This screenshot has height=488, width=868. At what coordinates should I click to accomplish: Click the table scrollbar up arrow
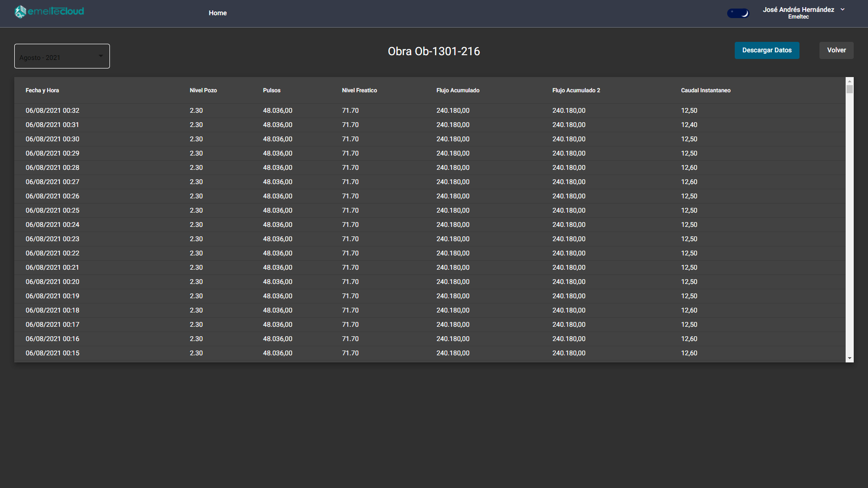(x=849, y=81)
